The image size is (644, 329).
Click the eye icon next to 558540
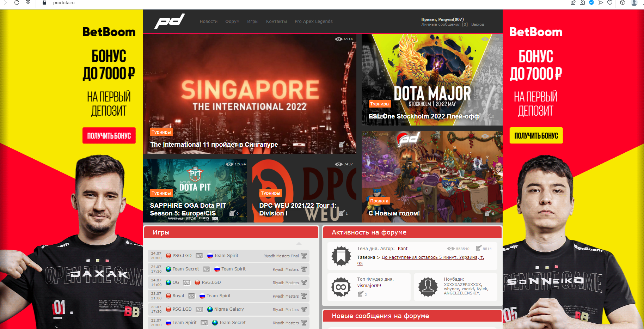[451, 249]
